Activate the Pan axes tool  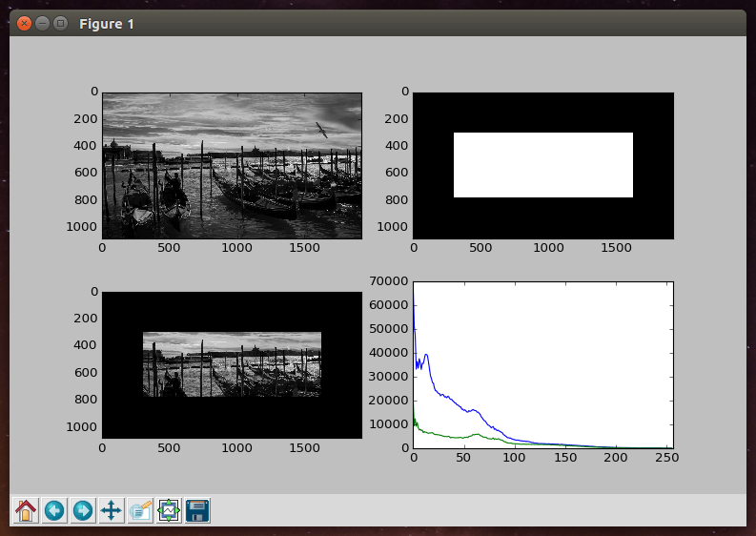coord(112,510)
